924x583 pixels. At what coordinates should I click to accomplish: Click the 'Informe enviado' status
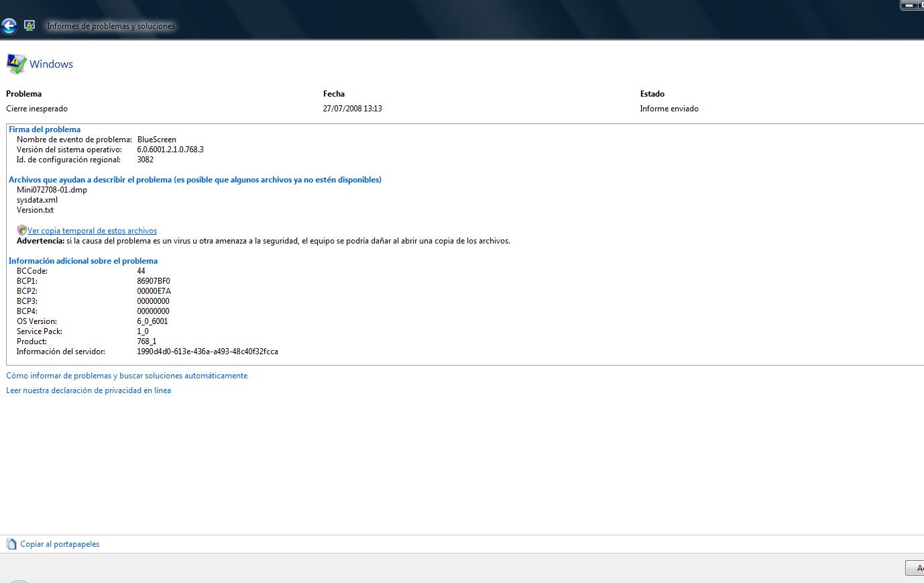point(669,109)
